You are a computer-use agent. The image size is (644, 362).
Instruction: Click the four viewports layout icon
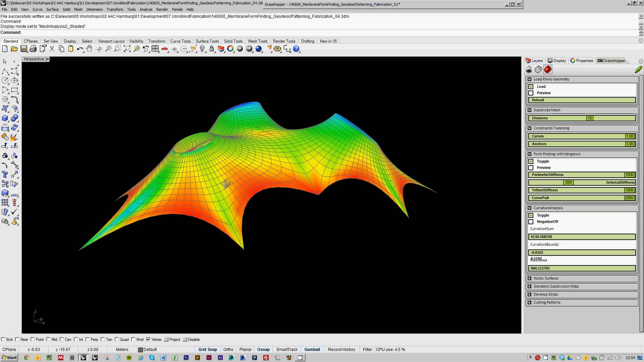click(155, 49)
